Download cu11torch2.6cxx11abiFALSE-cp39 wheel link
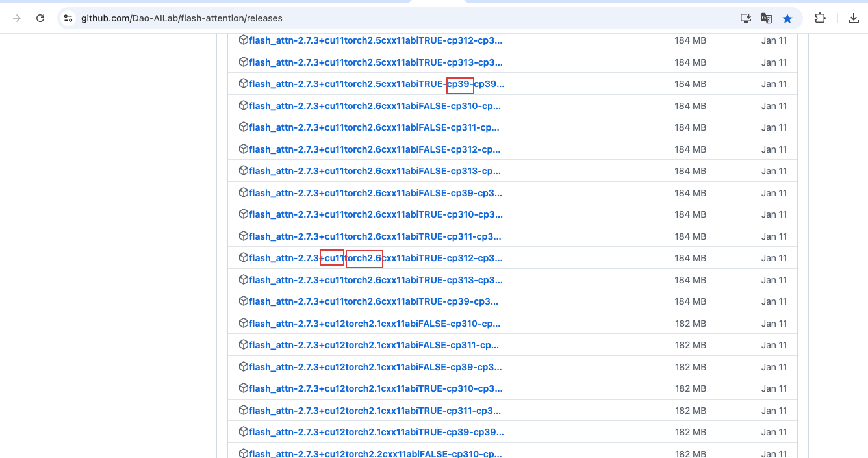The height and width of the screenshot is (458, 868). pyautogui.click(x=376, y=193)
